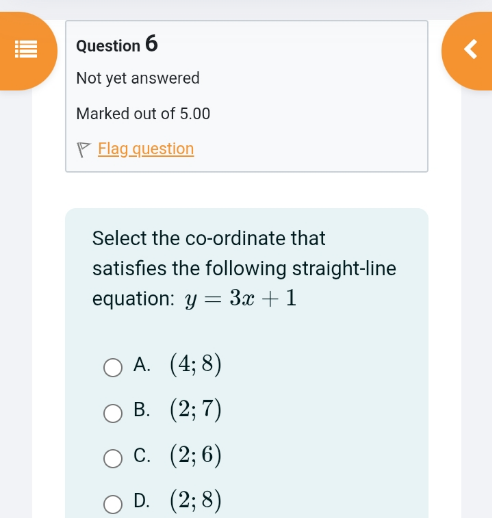This screenshot has width=492, height=518.
Task: Click the option letter A. label
Action: coord(142,364)
